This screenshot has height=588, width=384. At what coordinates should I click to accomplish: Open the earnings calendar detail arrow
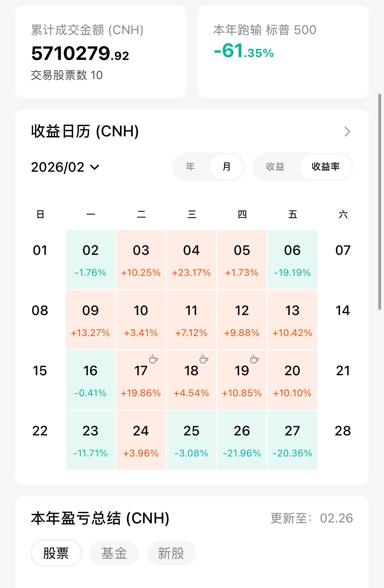[347, 132]
